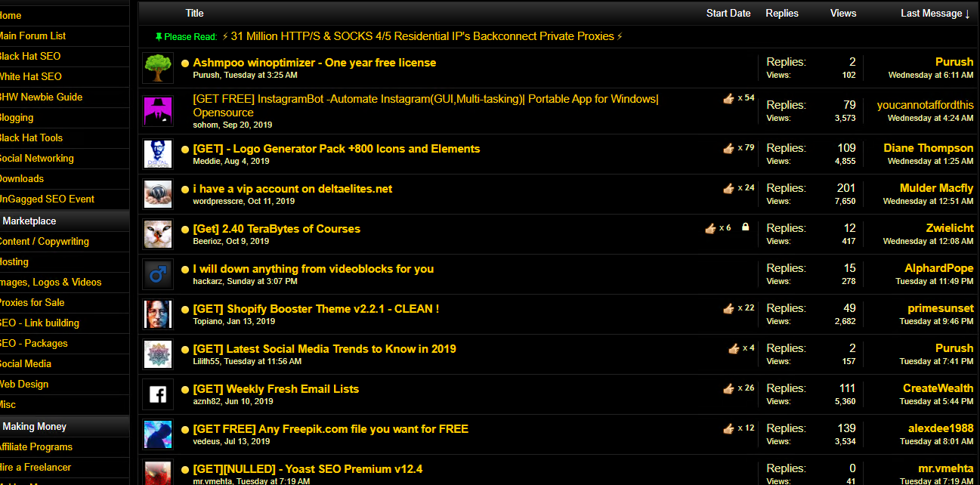Click thumbs-up icon on Shopify Booster thread
Viewport: 980px width, 485px height.
point(728,308)
